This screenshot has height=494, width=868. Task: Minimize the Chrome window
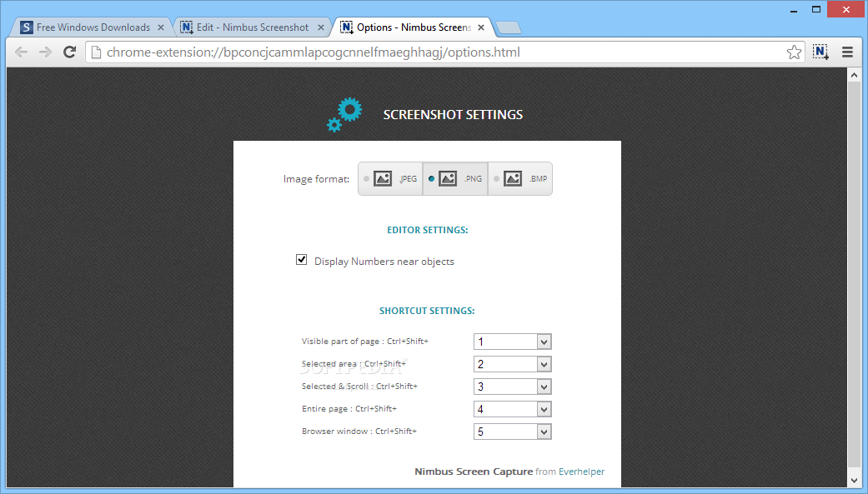[x=794, y=10]
